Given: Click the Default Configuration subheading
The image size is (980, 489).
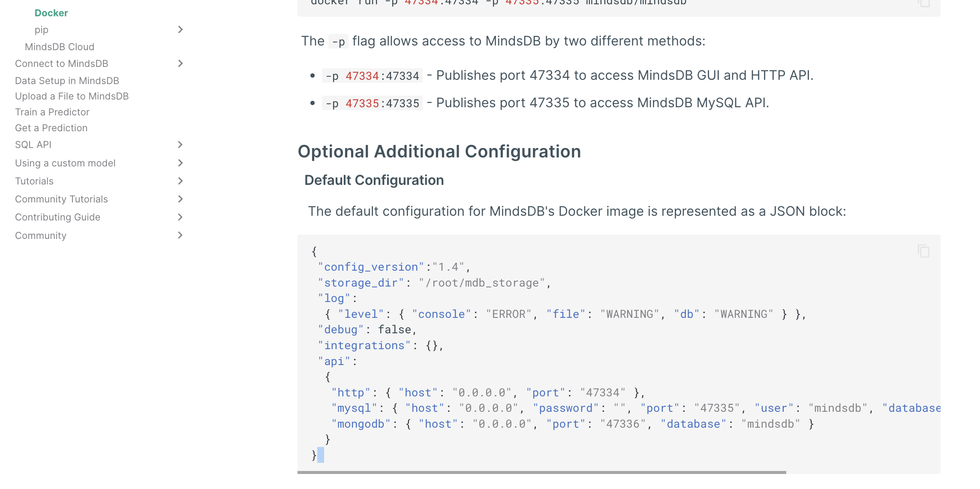Looking at the screenshot, I should pyautogui.click(x=374, y=180).
